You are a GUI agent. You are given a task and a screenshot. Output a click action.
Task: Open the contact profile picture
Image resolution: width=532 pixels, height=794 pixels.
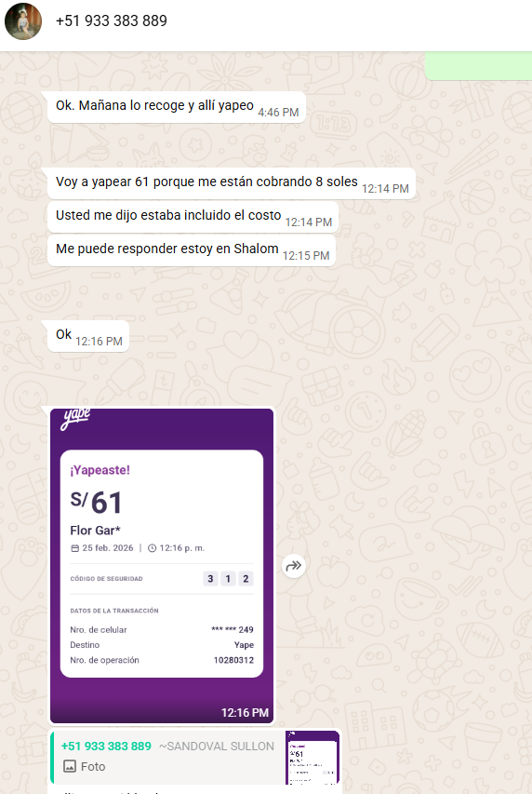point(23,21)
